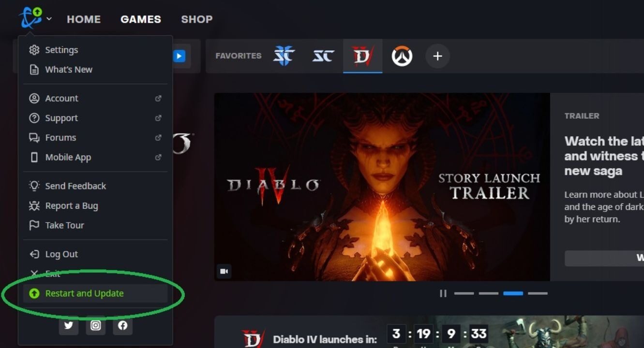Screen dimensions: 644x348
Task: Click external link icon beside Support
Action: tap(158, 118)
